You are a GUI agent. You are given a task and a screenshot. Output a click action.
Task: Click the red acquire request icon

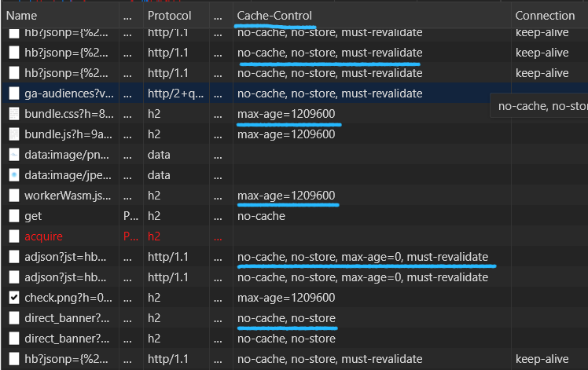14,236
